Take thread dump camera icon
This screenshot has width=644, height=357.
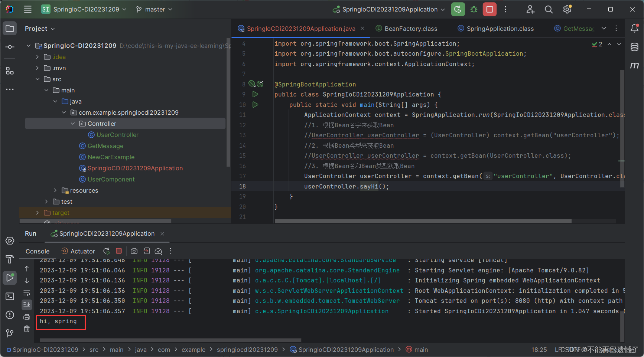pos(134,251)
